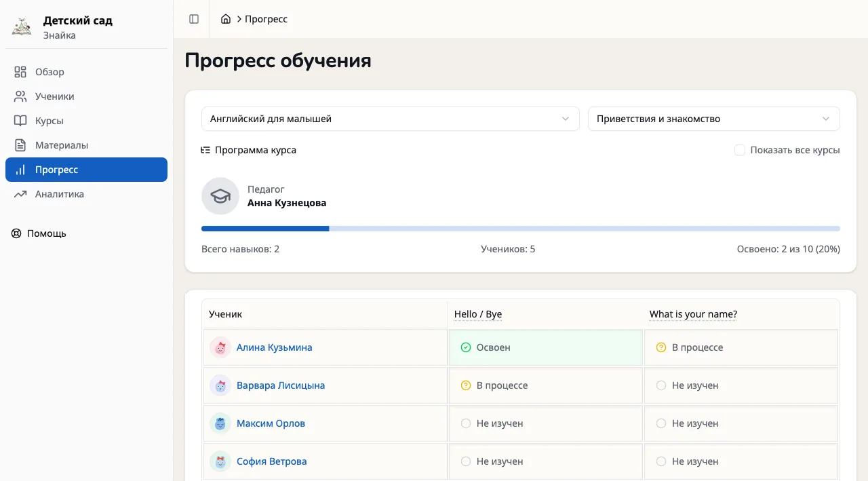Click the Учеников: 5 text
Screen dimensions: 868x481
click(508, 249)
